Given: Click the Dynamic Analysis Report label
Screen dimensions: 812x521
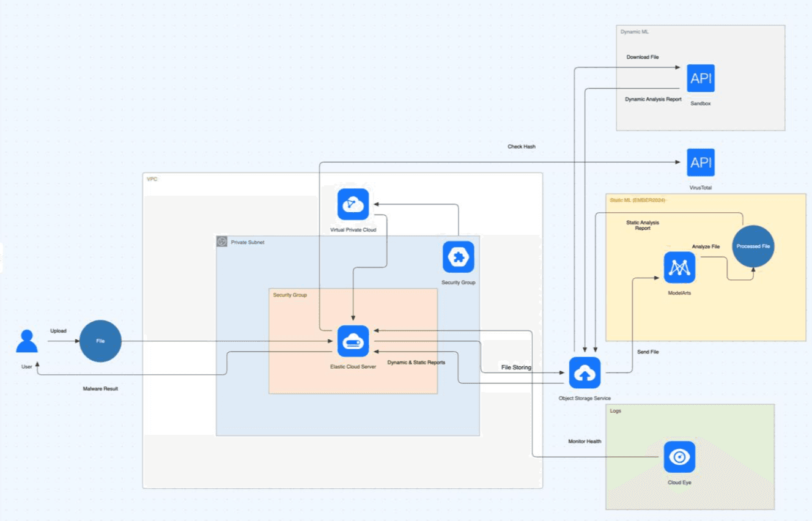Looking at the screenshot, I should 653,99.
